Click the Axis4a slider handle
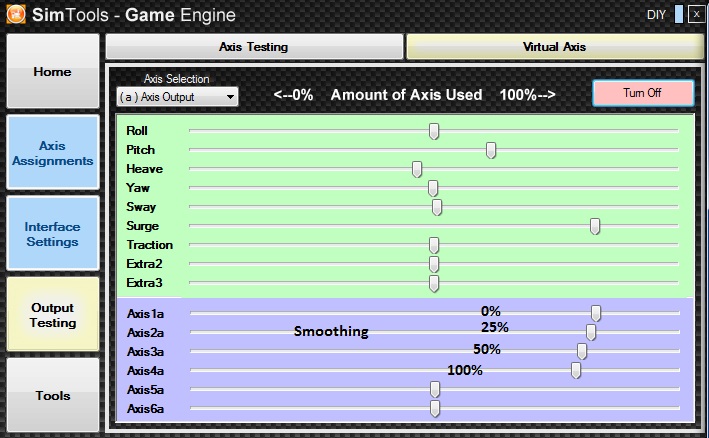 [x=576, y=370]
